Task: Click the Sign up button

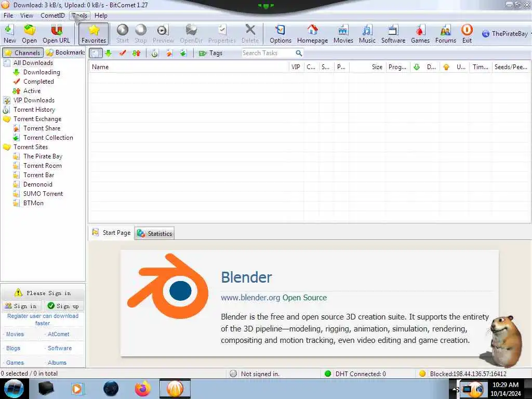Action: [63, 306]
